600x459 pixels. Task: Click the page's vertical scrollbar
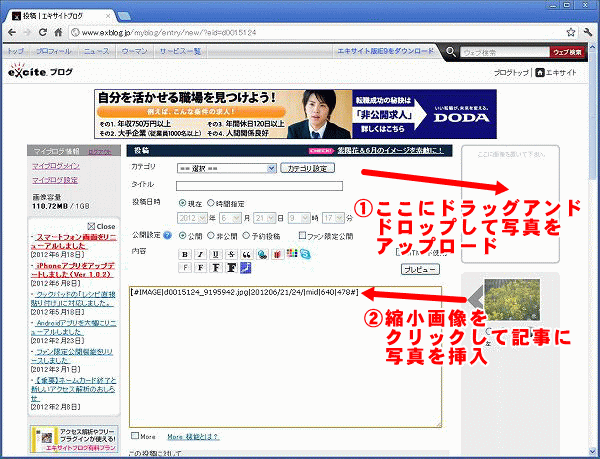593,249
